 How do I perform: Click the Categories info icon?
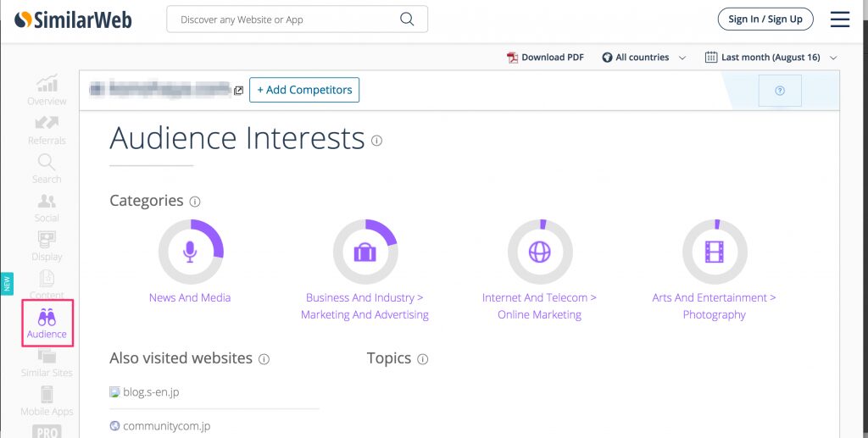(x=195, y=202)
